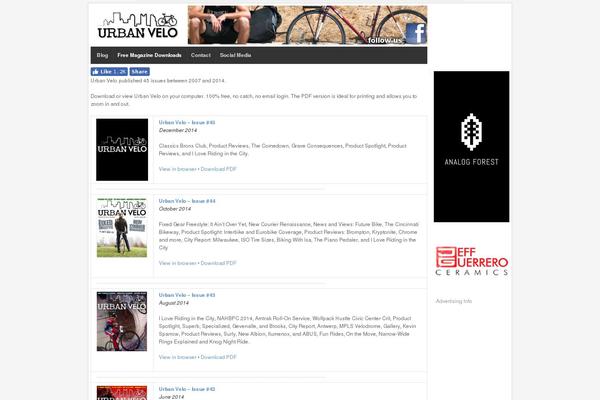Open the Facebook follow us icon
The width and height of the screenshot is (600, 400).
[416, 33]
